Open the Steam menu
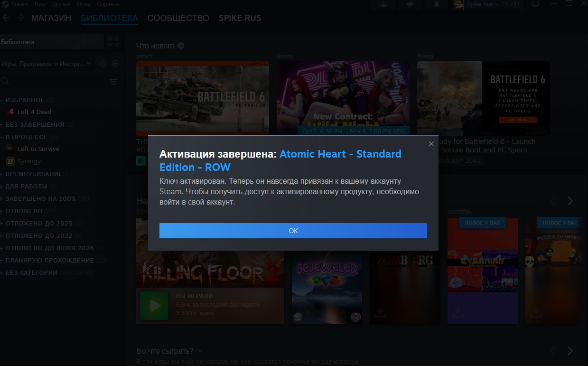This screenshot has height=366, width=588. tap(19, 4)
